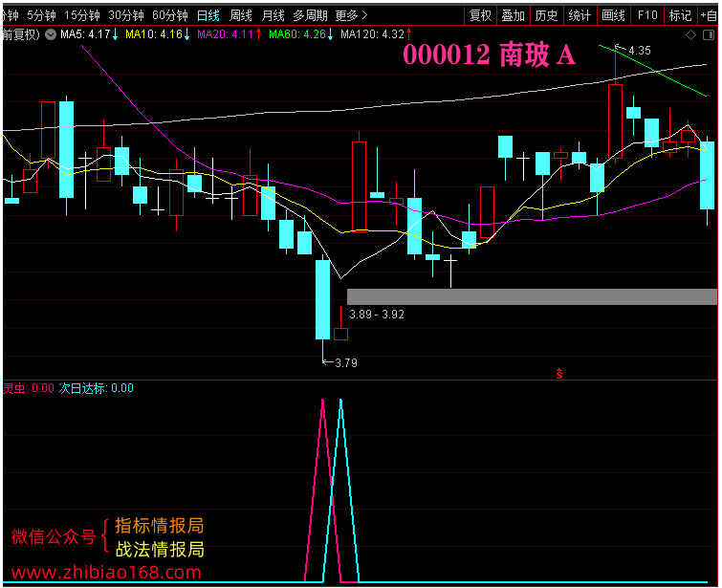Click the red S marker above the indicator panel
This screenshot has width=722, height=588.
(559, 374)
